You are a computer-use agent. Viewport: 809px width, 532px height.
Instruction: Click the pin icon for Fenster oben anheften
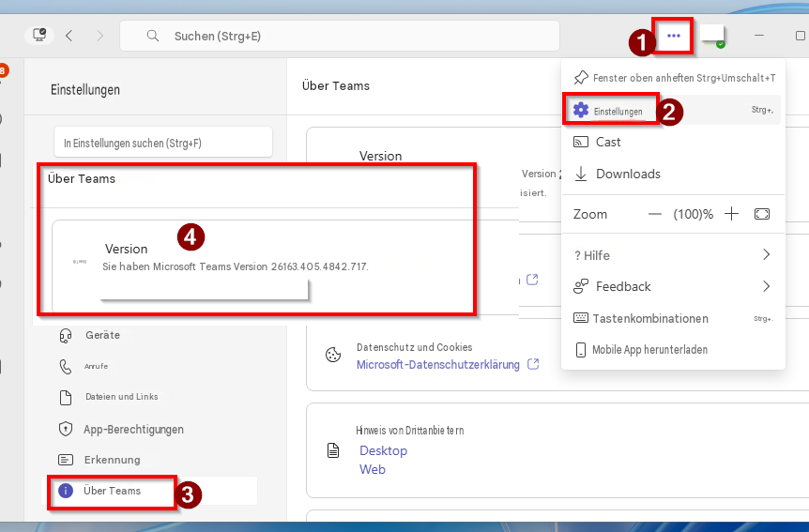click(581, 78)
